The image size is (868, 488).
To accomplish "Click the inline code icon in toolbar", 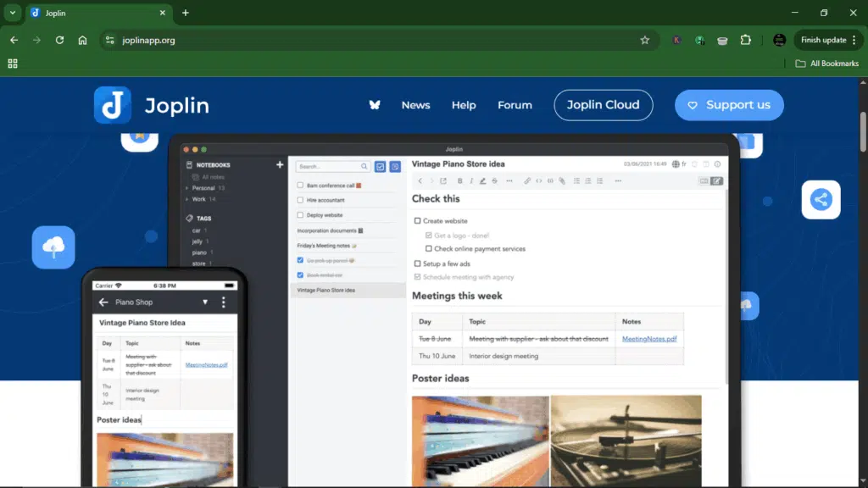I will click(538, 181).
